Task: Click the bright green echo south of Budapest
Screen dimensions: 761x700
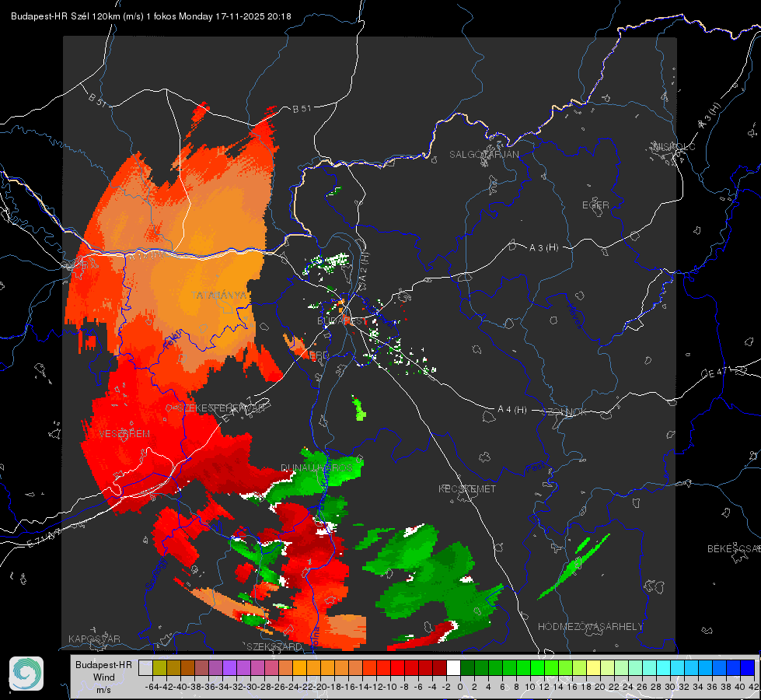Action: pos(359,408)
